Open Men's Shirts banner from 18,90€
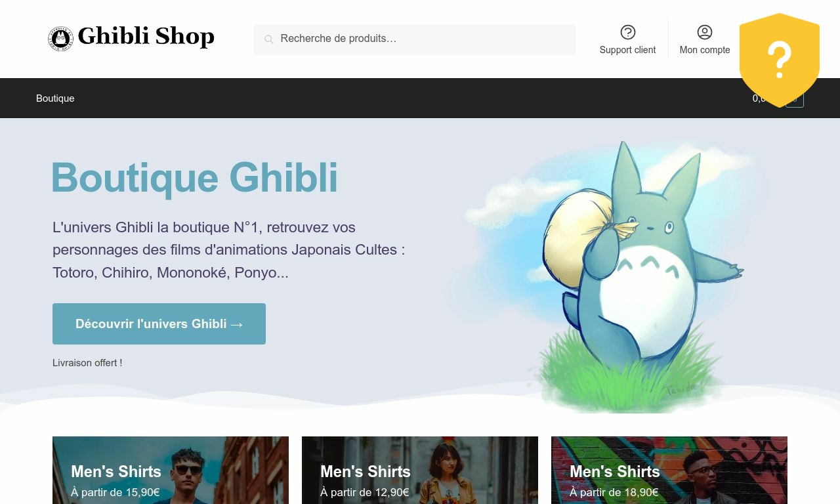This screenshot has height=504, width=840. [669, 470]
